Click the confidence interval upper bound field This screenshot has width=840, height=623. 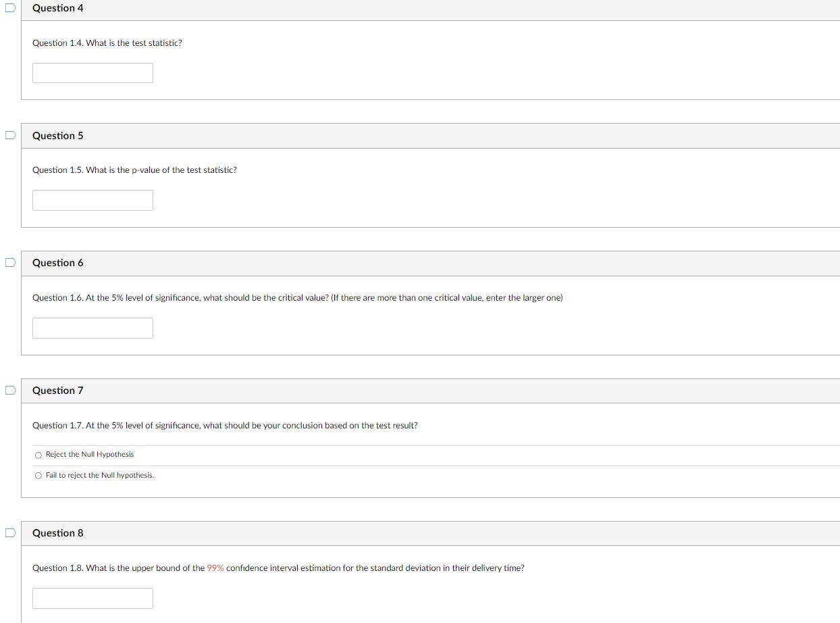pos(93,598)
